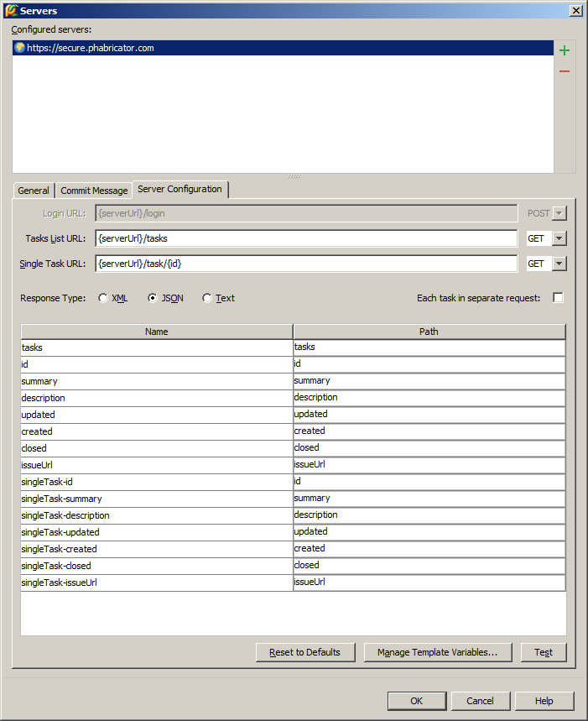Click the globe icon of secure.phabricator.com server
The height and width of the screenshot is (721, 588).
pos(19,47)
